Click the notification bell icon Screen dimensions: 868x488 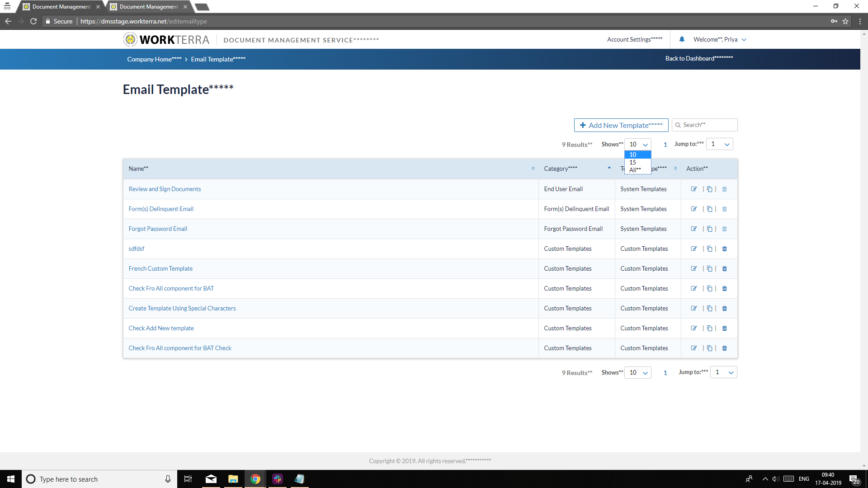coord(682,39)
